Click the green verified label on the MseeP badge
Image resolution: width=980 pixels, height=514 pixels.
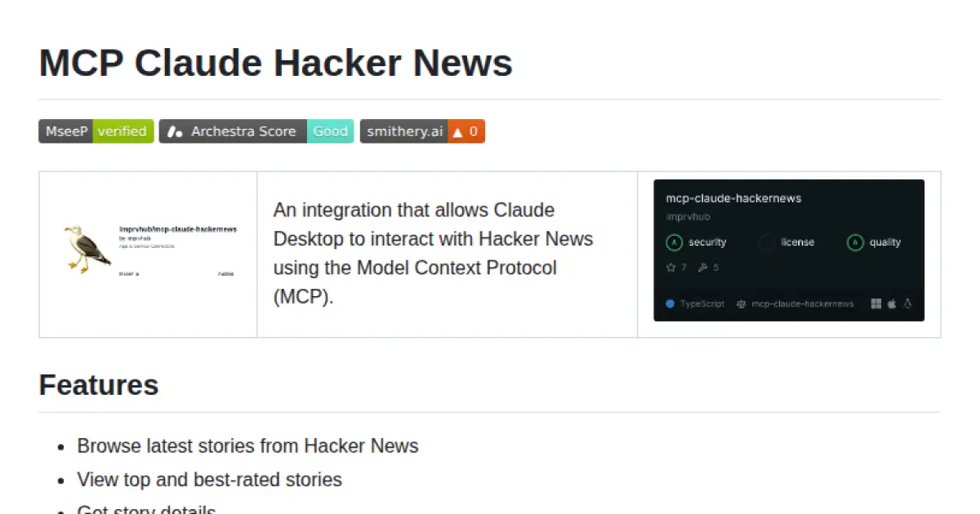pos(123,131)
